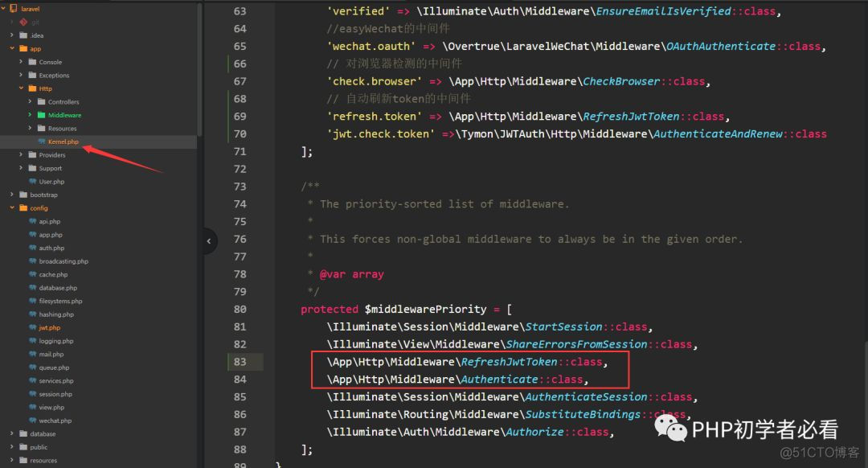Open queue.php in the config folder

click(x=55, y=367)
